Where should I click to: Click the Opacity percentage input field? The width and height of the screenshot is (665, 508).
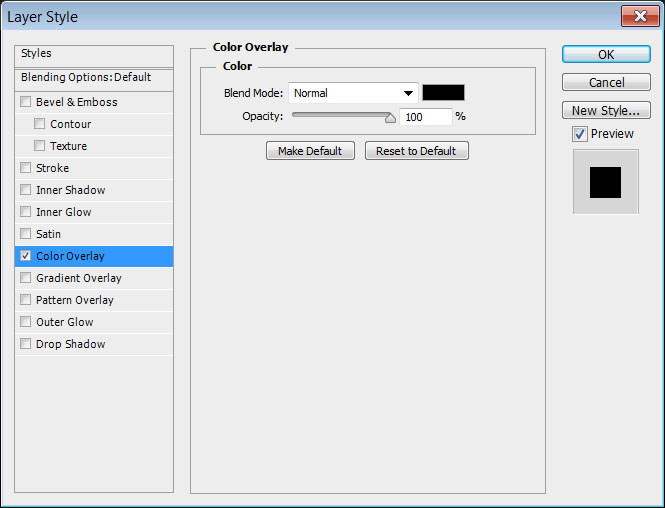coord(425,117)
